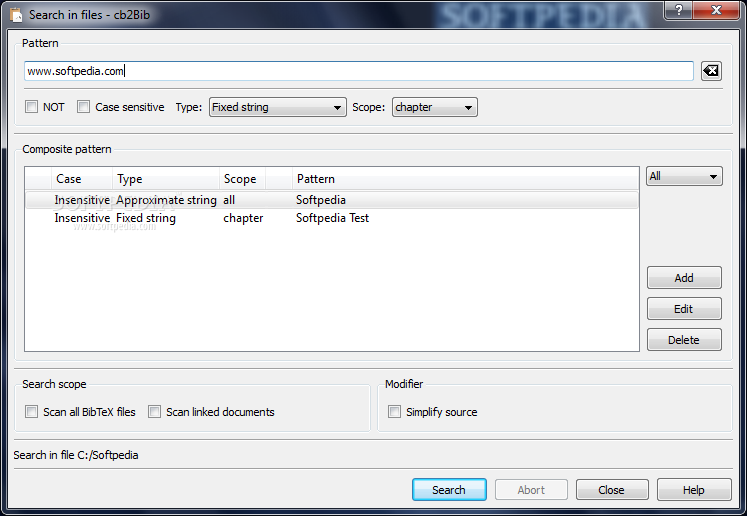747x516 pixels.
Task: Select the Approximate string row
Action: [332, 200]
